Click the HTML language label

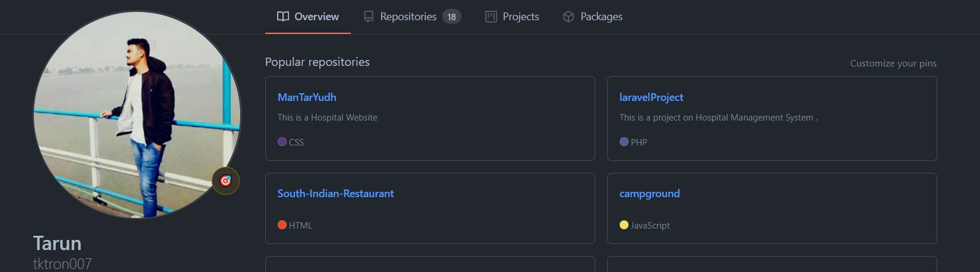tap(300, 226)
